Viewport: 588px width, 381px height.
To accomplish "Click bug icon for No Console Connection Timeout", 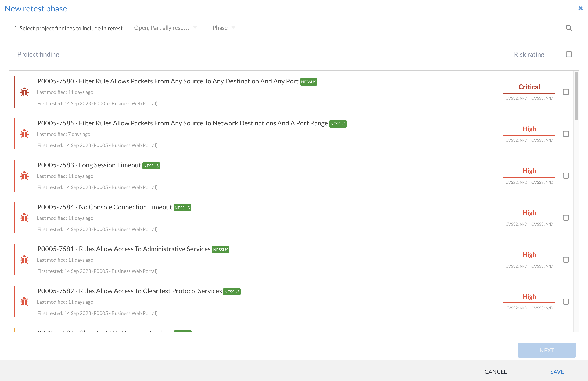I will [24, 218].
